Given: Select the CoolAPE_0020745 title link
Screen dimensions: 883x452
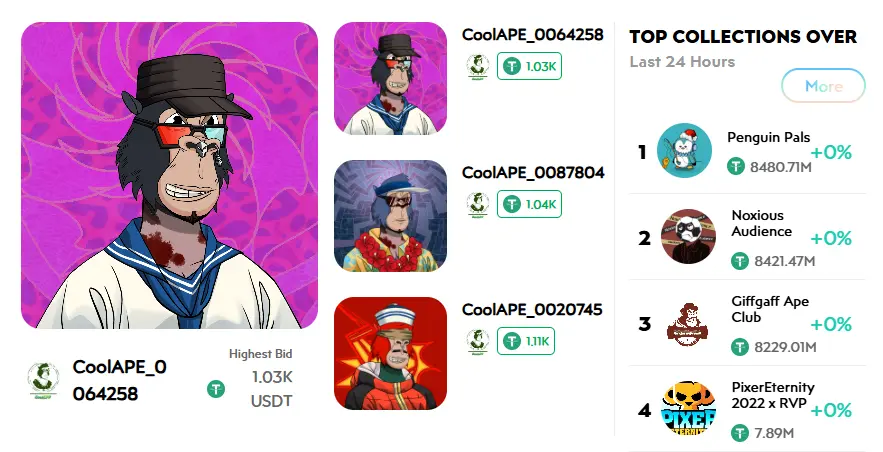Looking at the screenshot, I should 532,310.
